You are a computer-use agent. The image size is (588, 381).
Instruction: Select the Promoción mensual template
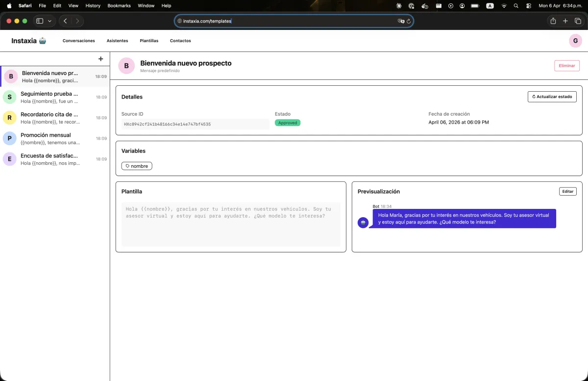coord(55,138)
